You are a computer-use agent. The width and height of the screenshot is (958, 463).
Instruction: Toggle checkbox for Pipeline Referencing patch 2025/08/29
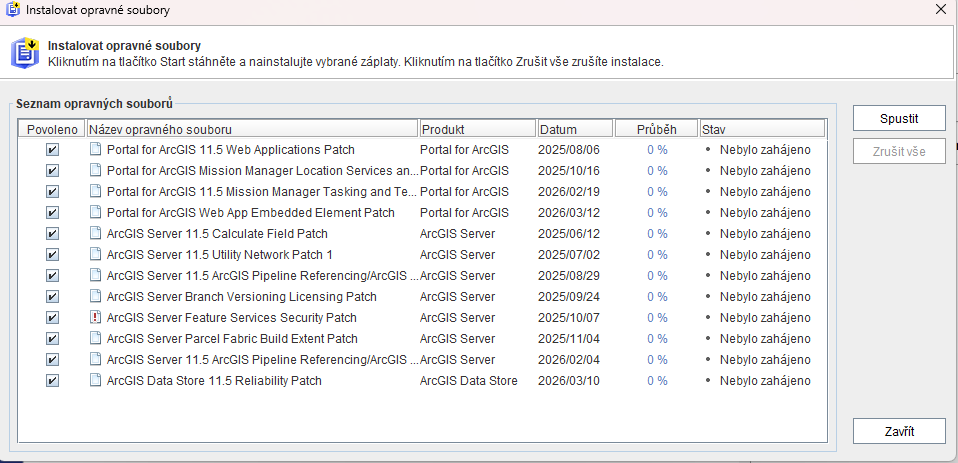click(53, 276)
